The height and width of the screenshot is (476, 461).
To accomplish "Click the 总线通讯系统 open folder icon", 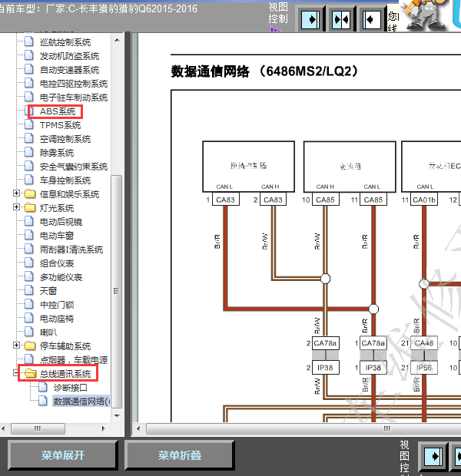I will tap(30, 374).
